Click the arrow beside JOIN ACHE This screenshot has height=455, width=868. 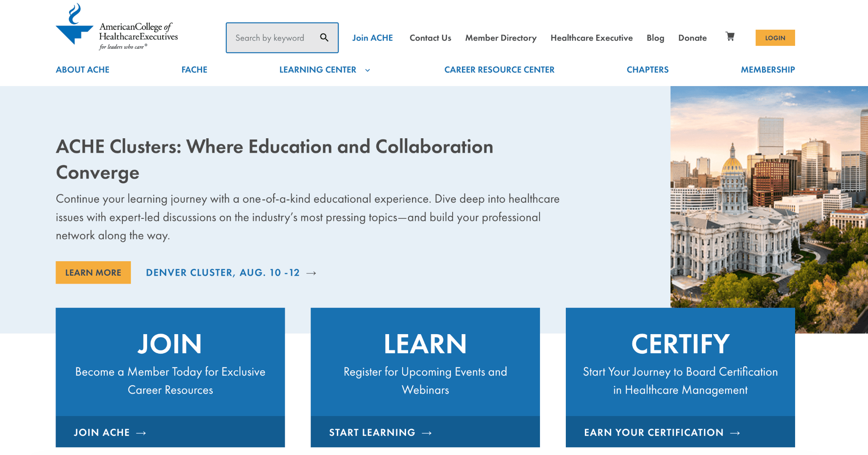(141, 433)
